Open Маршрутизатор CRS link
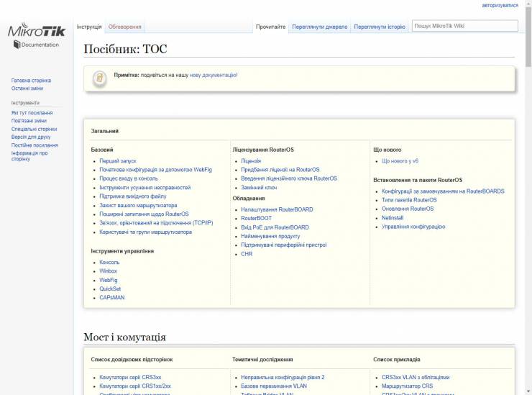The image size is (532, 395). pos(407,386)
